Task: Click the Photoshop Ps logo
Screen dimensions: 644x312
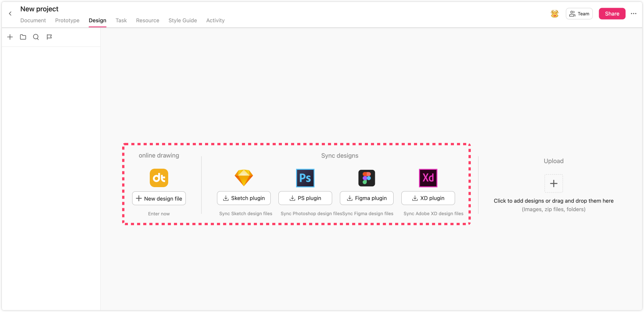Action: pos(305,178)
